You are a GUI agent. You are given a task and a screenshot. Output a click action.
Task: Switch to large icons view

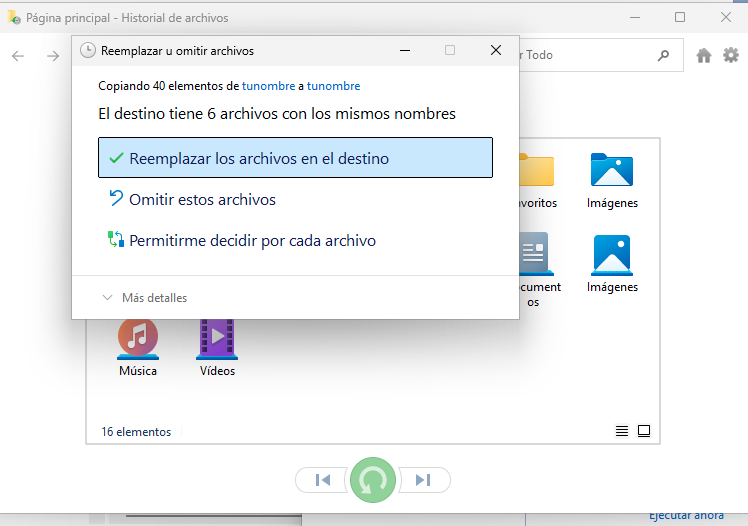(644, 431)
